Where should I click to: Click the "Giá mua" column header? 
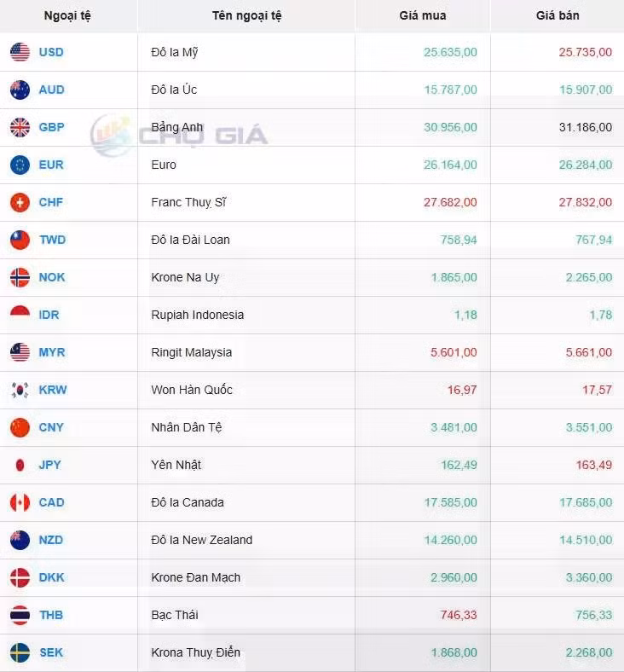click(422, 15)
